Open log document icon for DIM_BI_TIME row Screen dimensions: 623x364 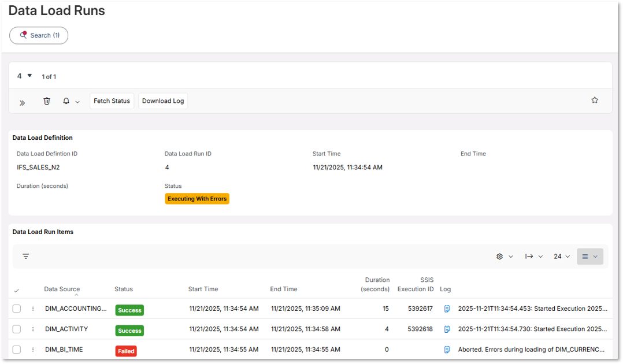[x=447, y=350]
